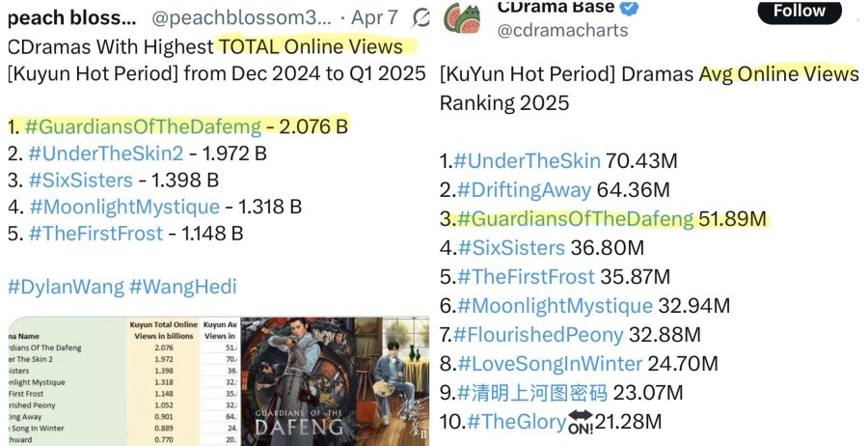Open the #DylanWang hashtag
This screenshot has width=868, height=446.
66,287
